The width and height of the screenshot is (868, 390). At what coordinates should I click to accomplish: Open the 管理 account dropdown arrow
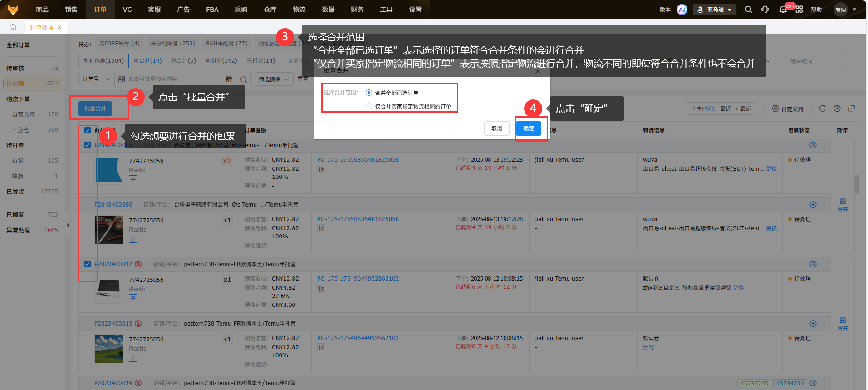854,10
